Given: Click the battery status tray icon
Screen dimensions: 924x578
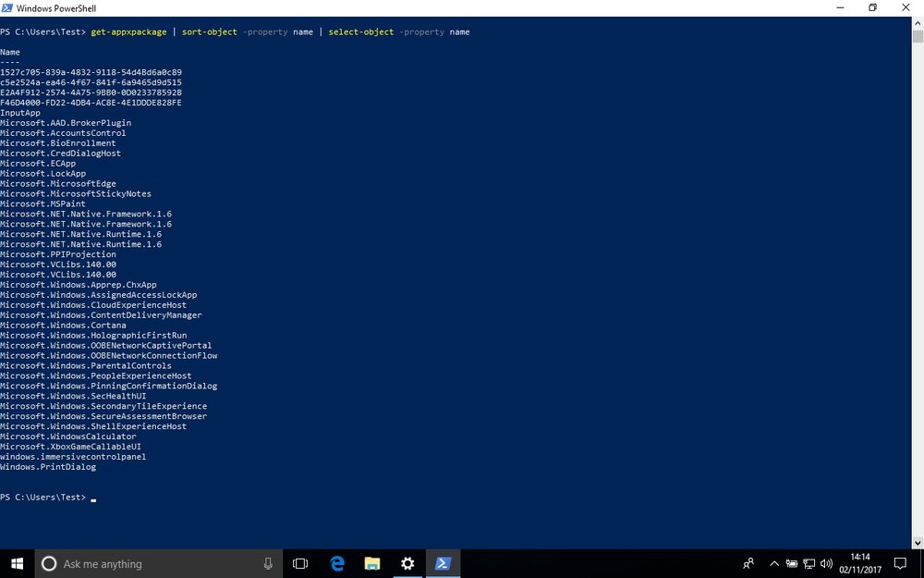Looking at the screenshot, I should tap(792, 564).
